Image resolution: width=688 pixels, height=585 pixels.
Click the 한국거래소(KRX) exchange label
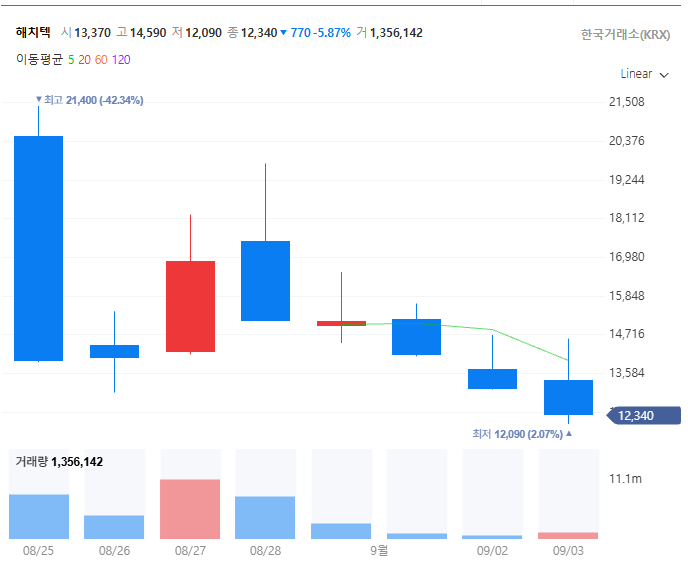pos(625,35)
